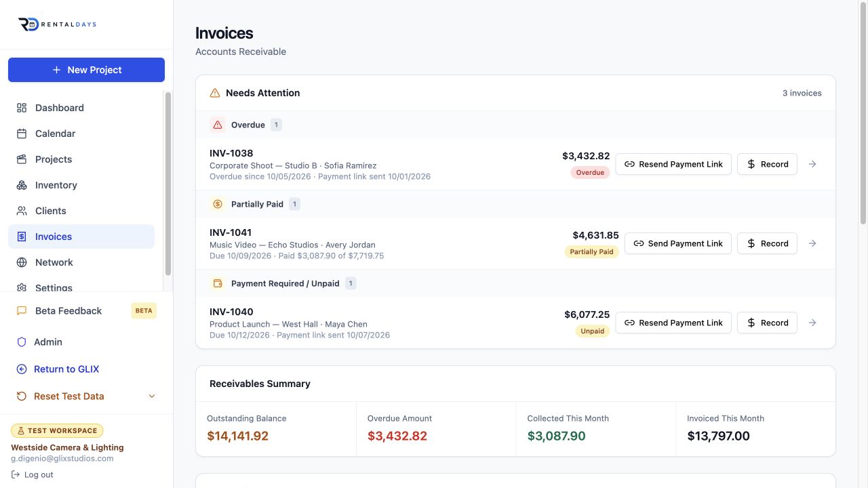Click the Outstanding Balance value $14,141.92

pyautogui.click(x=237, y=436)
